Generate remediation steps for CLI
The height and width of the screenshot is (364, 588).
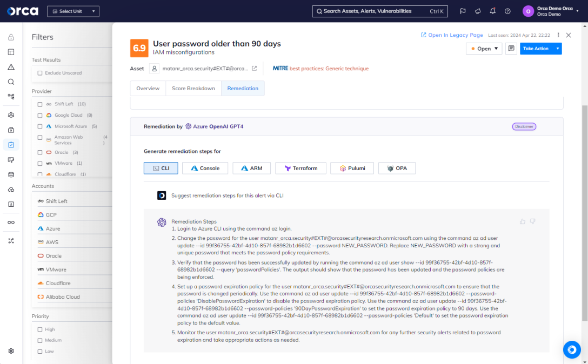coord(161,168)
